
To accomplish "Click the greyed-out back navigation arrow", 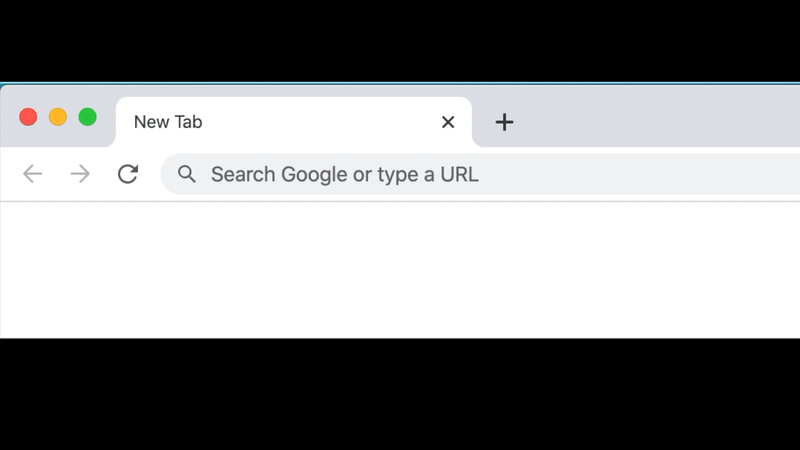I will click(33, 174).
